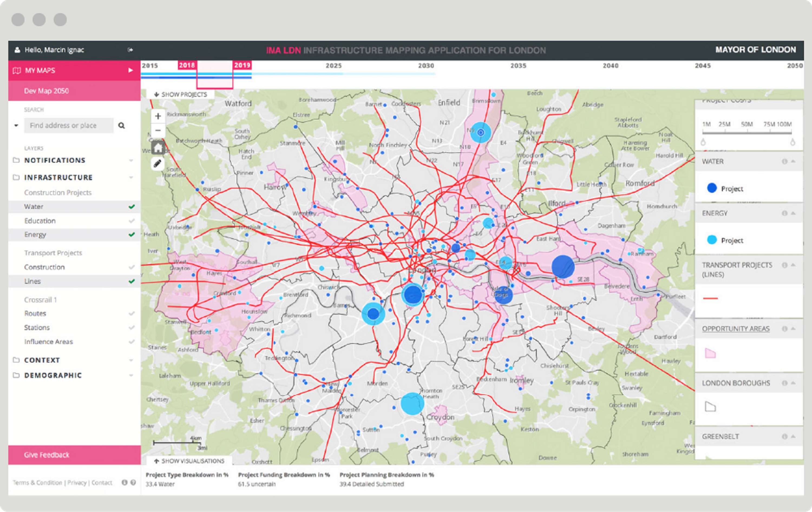Screen dimensions: 812x512
Task: Open info icon for Opportunity Areas legend
Action: click(x=785, y=329)
